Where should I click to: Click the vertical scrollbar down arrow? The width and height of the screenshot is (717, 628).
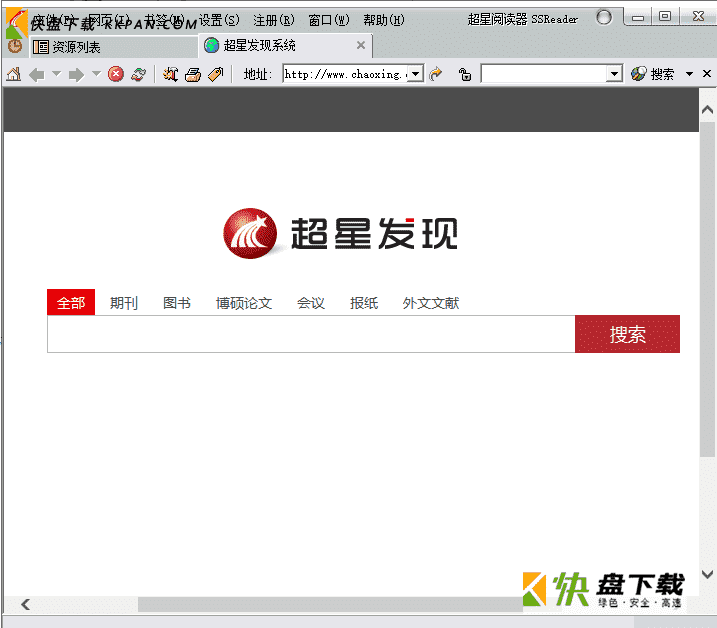707,574
